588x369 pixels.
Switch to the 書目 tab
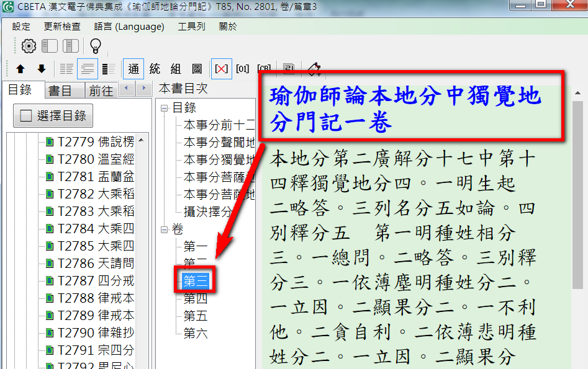coord(60,91)
